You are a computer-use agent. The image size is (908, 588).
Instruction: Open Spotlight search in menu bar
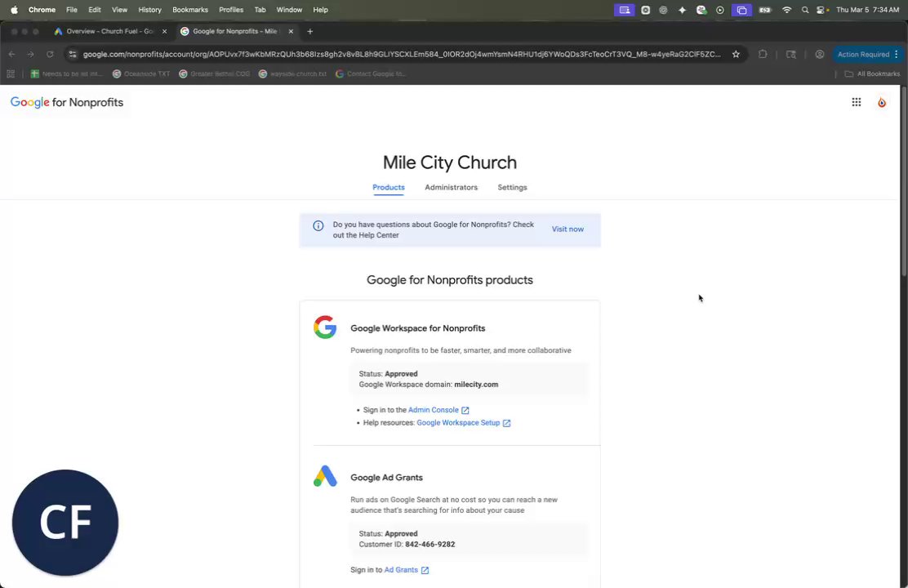(x=805, y=10)
